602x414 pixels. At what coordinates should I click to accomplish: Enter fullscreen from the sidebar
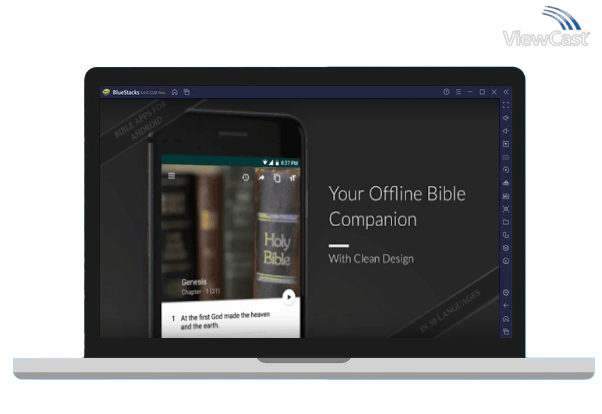[506, 105]
